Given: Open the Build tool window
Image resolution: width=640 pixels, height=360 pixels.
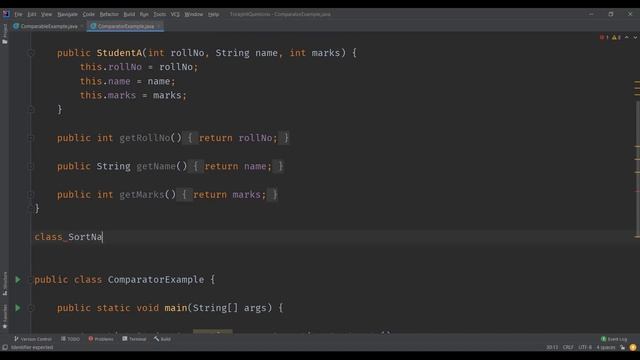Looking at the screenshot, I should [x=162, y=339].
